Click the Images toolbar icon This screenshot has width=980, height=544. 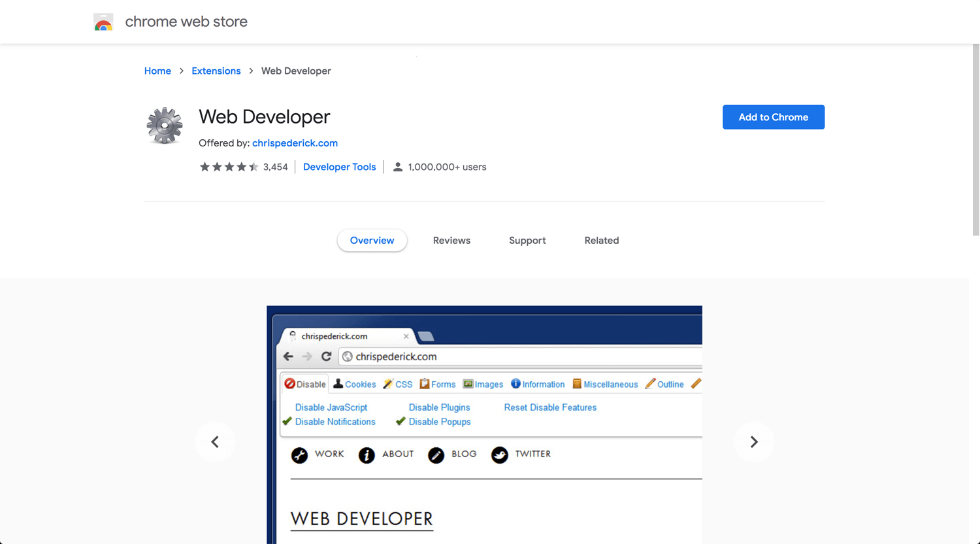point(468,384)
